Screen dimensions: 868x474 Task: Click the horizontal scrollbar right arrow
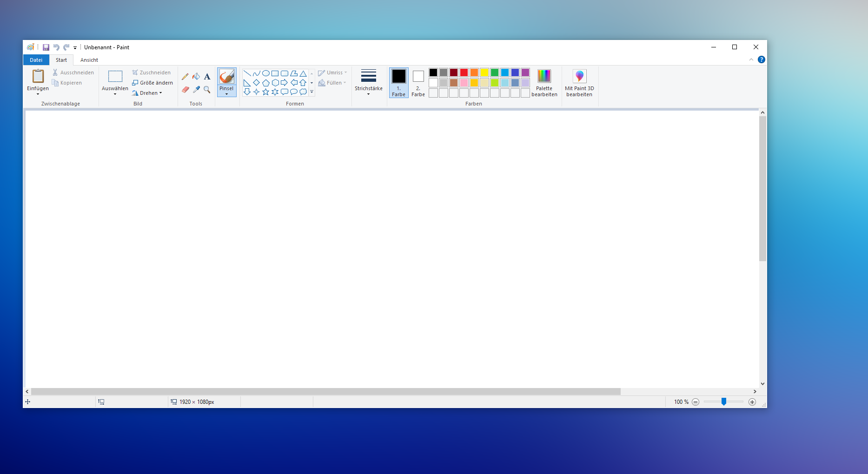pyautogui.click(x=755, y=392)
